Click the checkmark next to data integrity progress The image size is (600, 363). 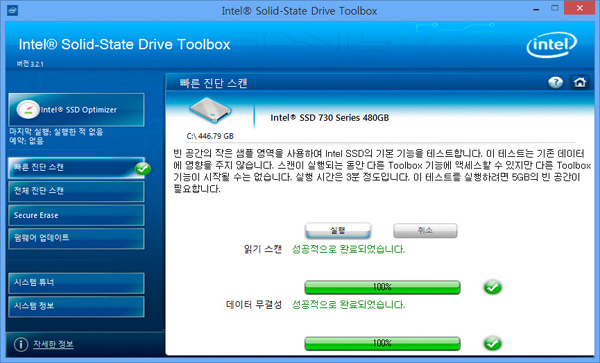[x=492, y=343]
